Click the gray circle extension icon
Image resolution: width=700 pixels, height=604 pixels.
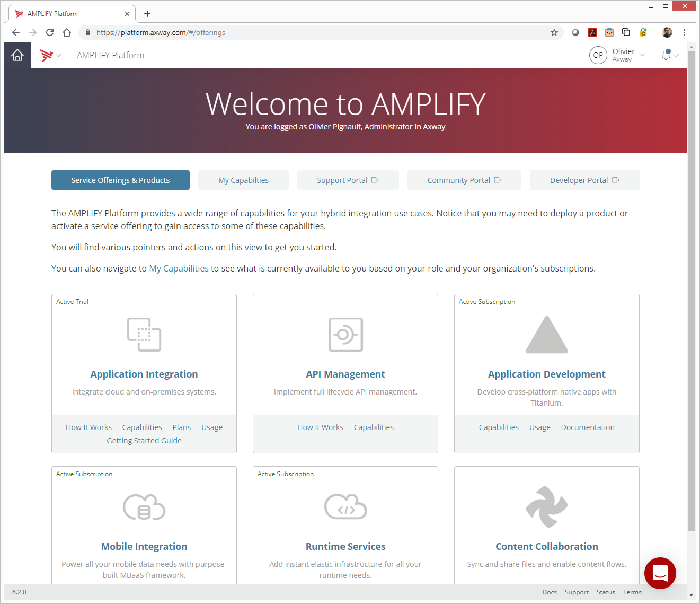point(575,32)
